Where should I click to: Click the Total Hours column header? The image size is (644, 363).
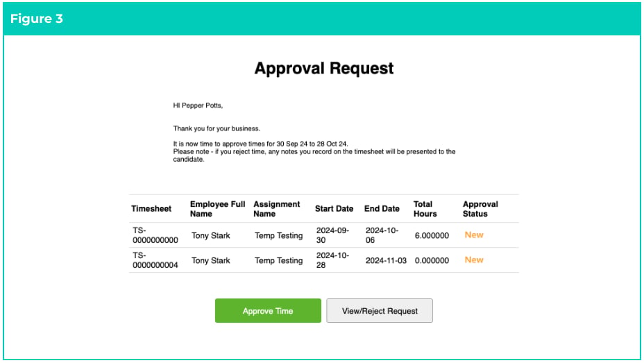(425, 209)
